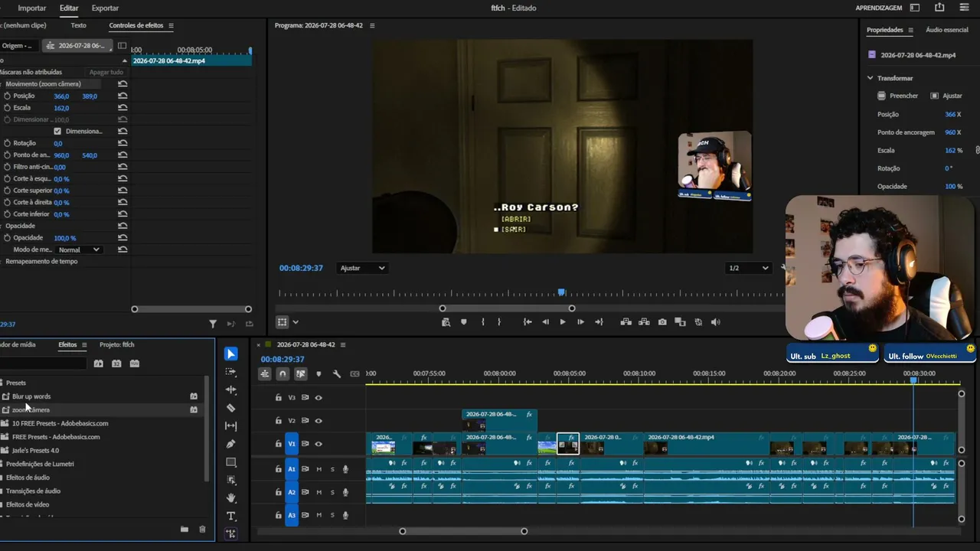The height and width of the screenshot is (551, 980).
Task: Play the sequence in Program monitor
Action: [x=563, y=322]
